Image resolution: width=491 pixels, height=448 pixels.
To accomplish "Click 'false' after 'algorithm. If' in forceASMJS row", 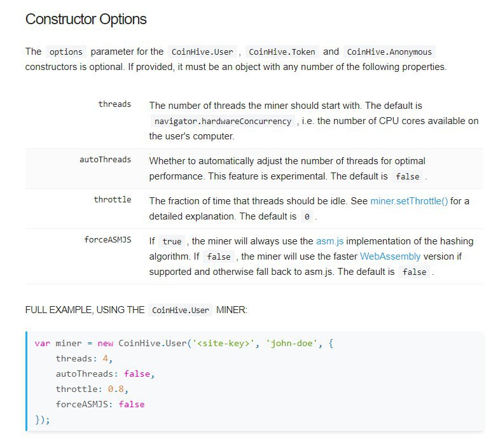I will coord(219,257).
